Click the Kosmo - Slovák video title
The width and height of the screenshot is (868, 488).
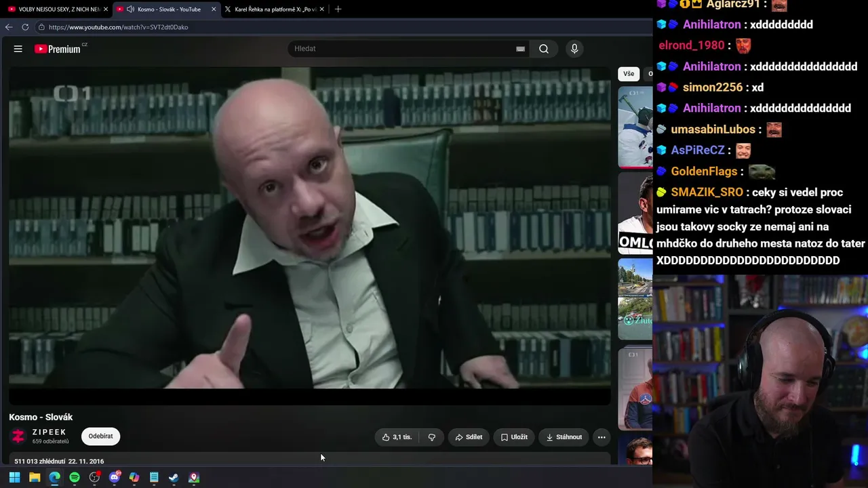41,417
